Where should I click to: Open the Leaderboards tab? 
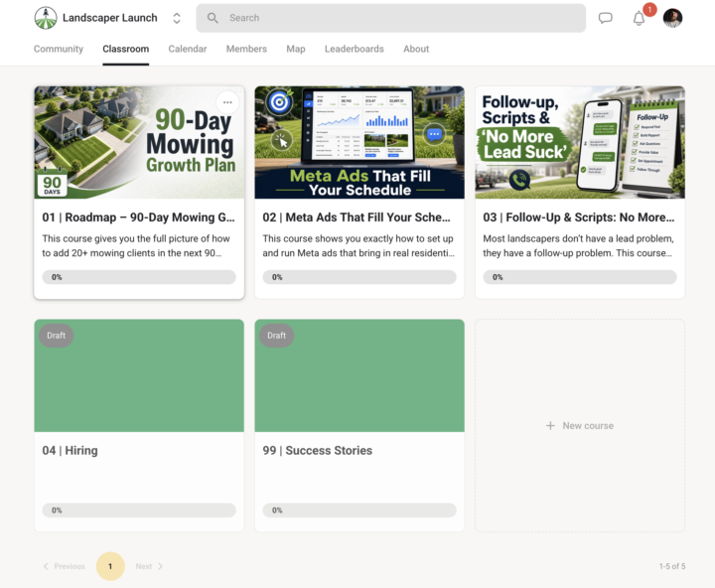pyautogui.click(x=355, y=49)
